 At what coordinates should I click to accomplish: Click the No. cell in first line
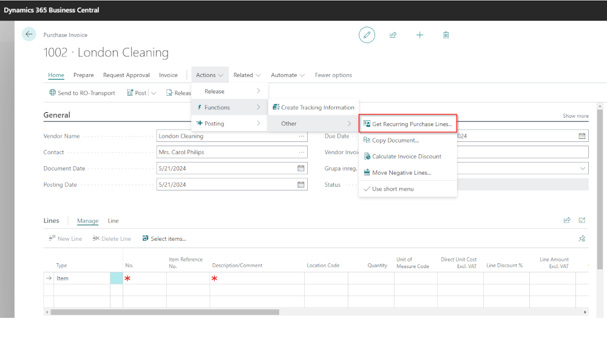point(145,278)
